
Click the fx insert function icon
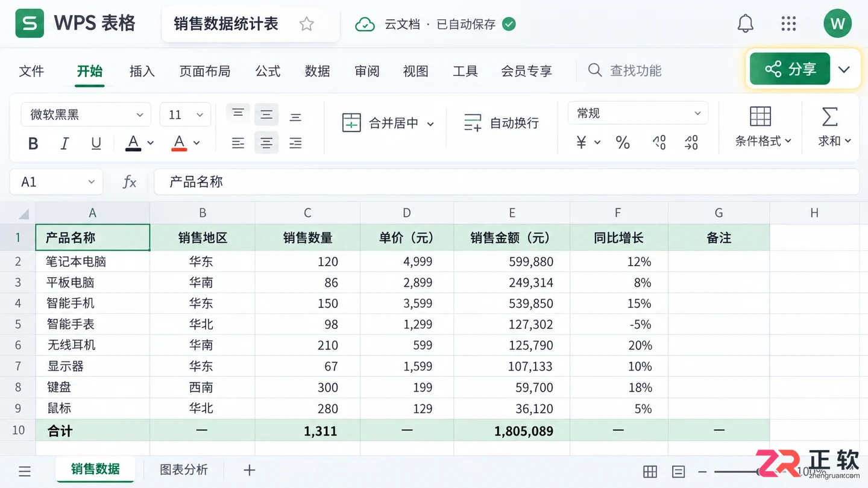coord(129,182)
